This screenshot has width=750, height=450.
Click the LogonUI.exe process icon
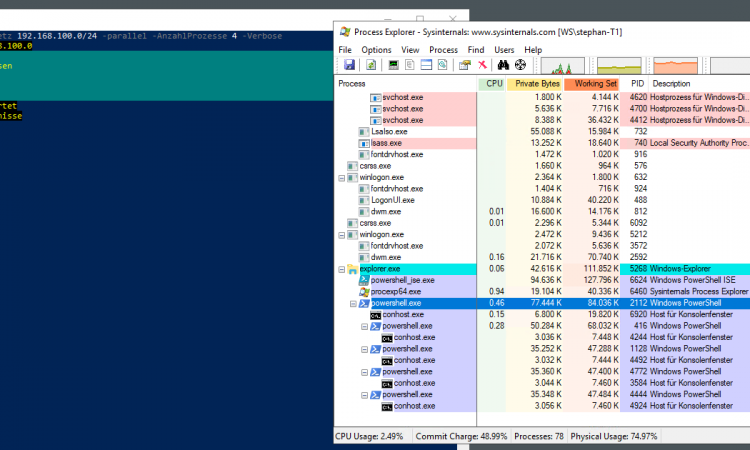[364, 200]
